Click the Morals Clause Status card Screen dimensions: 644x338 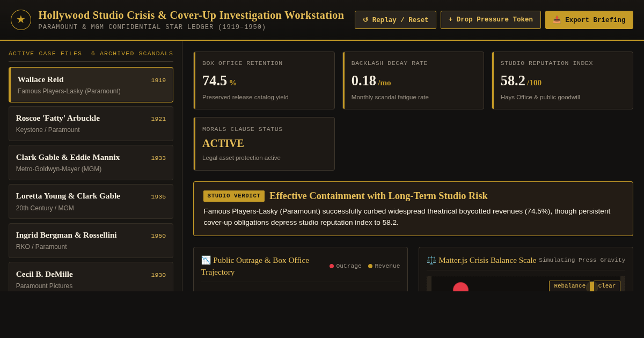tap(264, 144)
